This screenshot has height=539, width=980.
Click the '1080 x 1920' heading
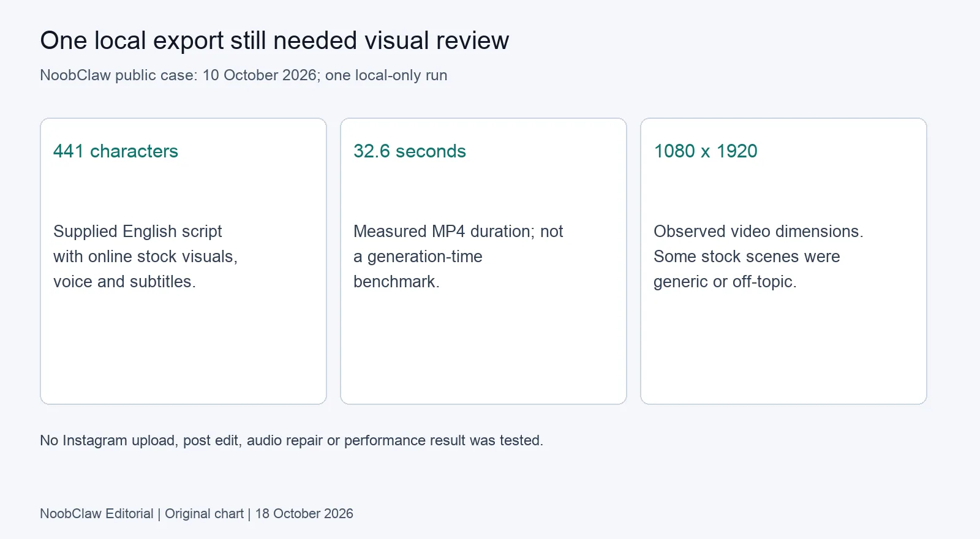click(706, 151)
